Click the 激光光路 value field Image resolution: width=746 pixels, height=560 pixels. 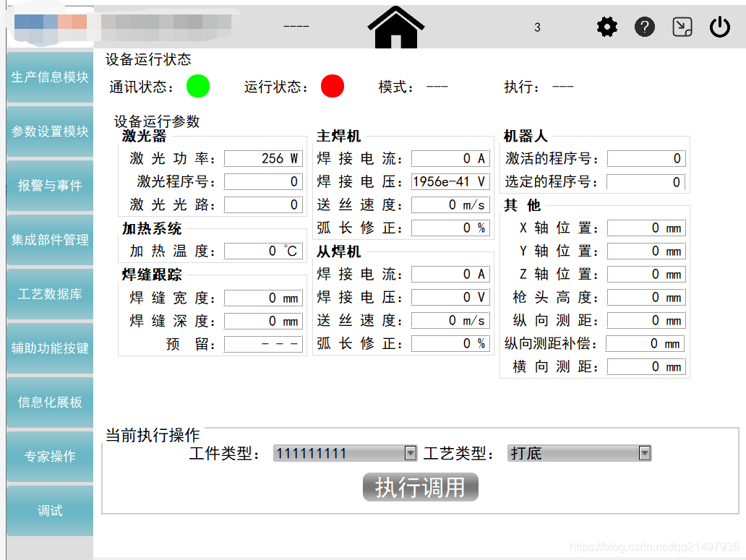pos(263,205)
